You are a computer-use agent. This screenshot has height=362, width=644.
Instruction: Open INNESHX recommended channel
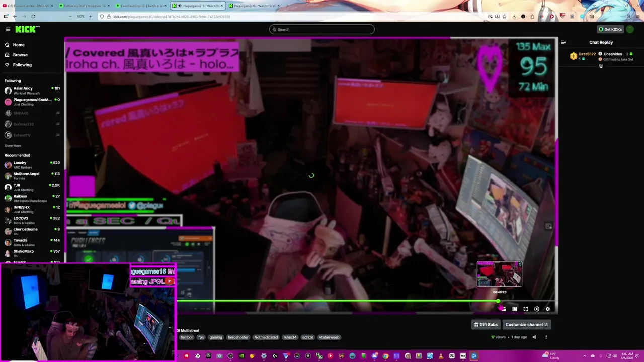32,209
